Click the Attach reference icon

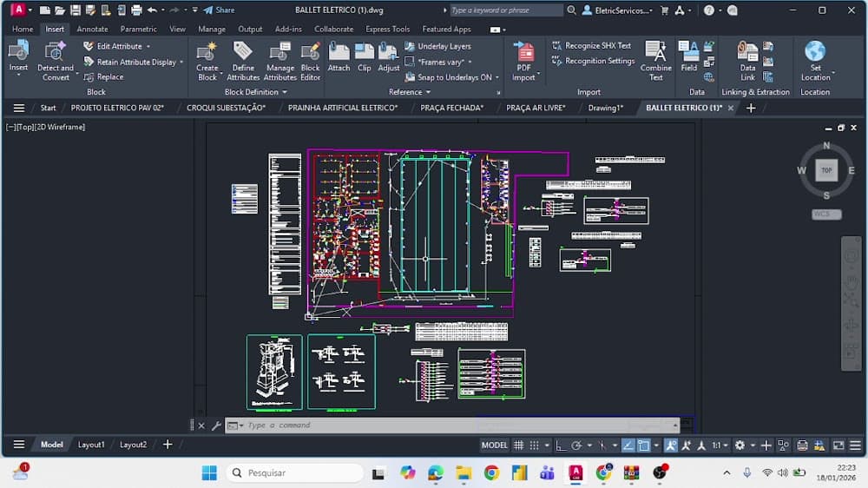(339, 57)
